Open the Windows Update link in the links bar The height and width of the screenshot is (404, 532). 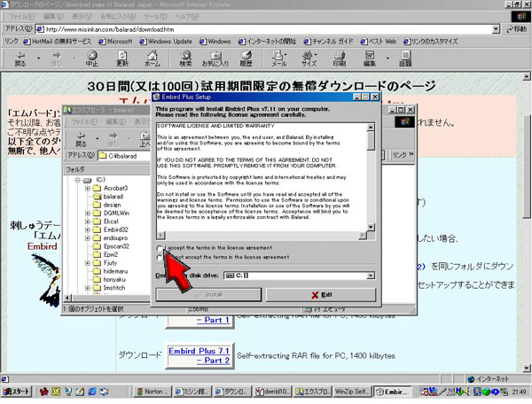tap(166, 42)
